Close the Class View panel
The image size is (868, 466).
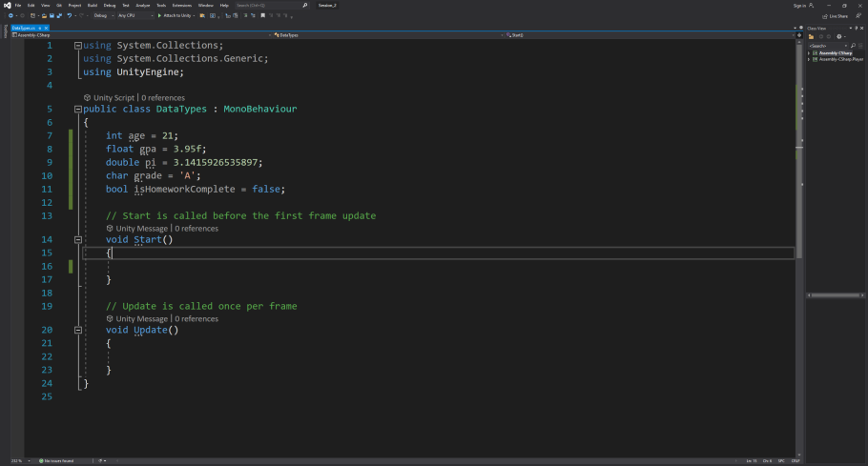(x=862, y=29)
